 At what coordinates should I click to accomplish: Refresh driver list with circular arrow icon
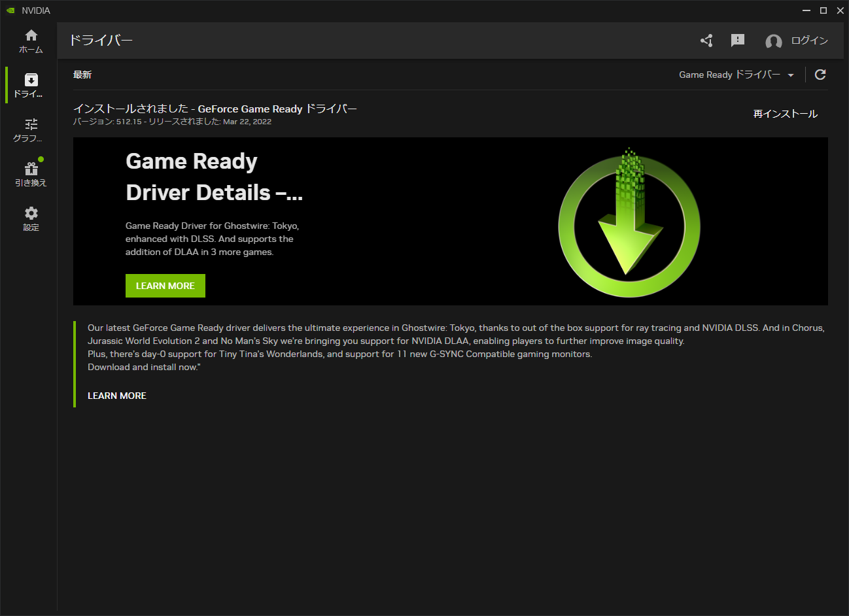820,75
